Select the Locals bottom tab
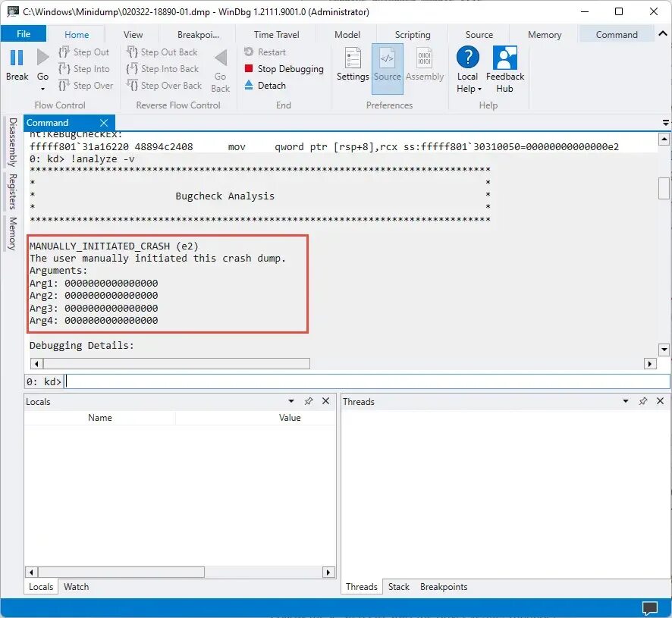This screenshot has height=618, width=672. [x=41, y=587]
